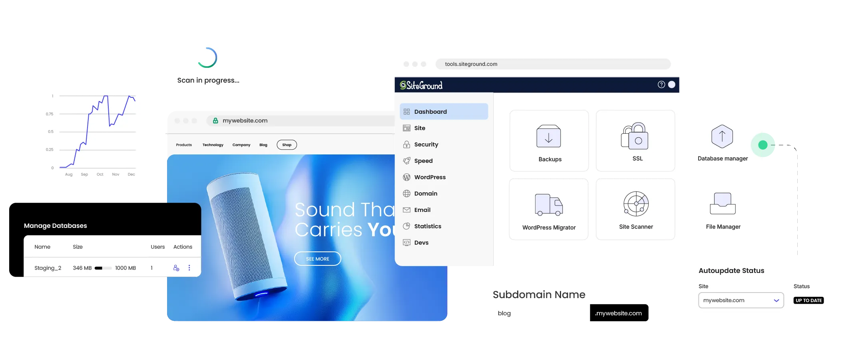Click the SiteGround logo in header

coord(421,85)
